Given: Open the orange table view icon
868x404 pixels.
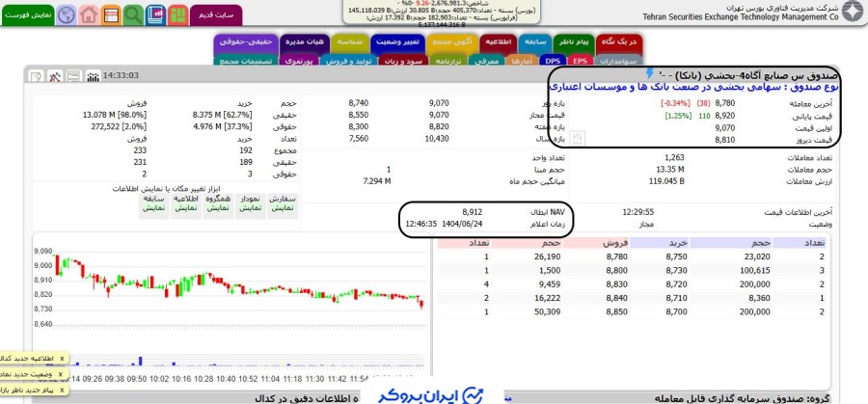Looking at the screenshot, I should (111, 14).
